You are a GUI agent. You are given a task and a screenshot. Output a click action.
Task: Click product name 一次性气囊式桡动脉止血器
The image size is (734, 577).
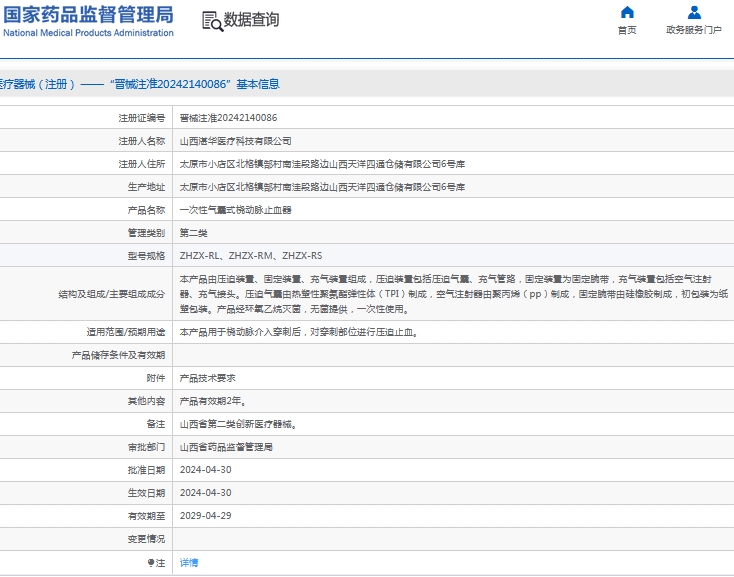click(235, 210)
